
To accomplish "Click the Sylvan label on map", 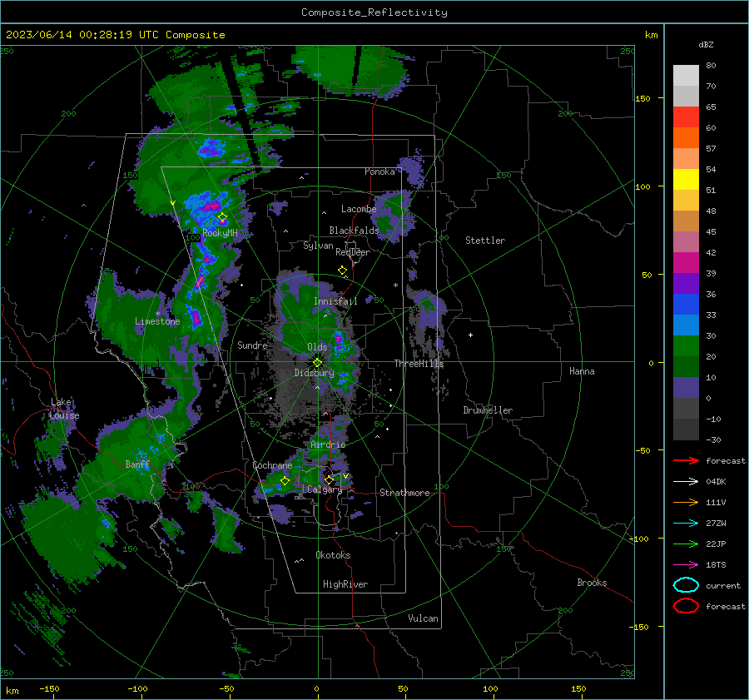I will (x=318, y=246).
